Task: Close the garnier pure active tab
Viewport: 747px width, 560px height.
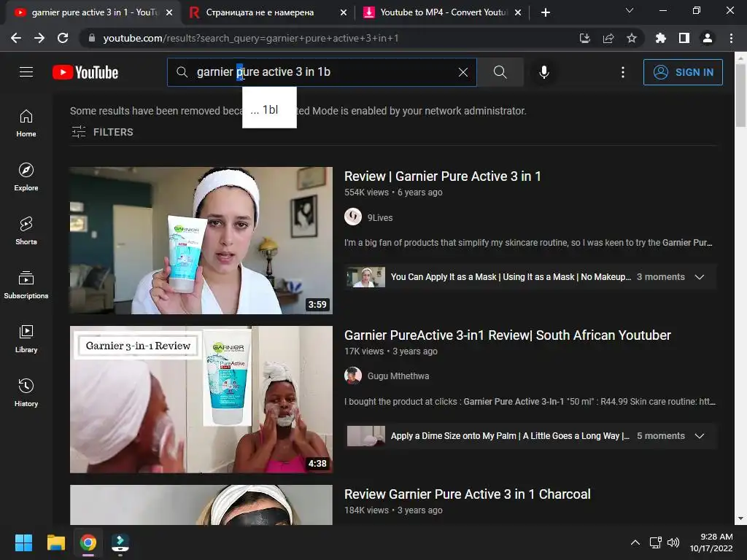Action: [x=169, y=12]
